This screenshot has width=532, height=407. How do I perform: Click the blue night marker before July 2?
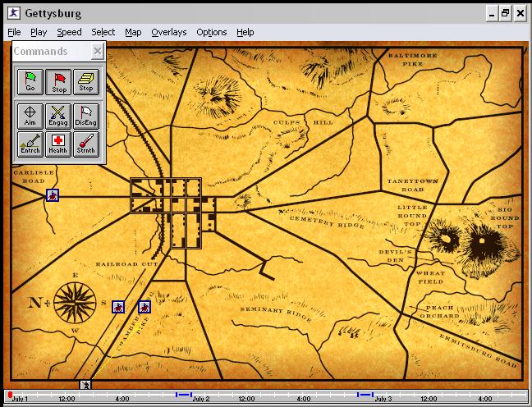(x=184, y=395)
